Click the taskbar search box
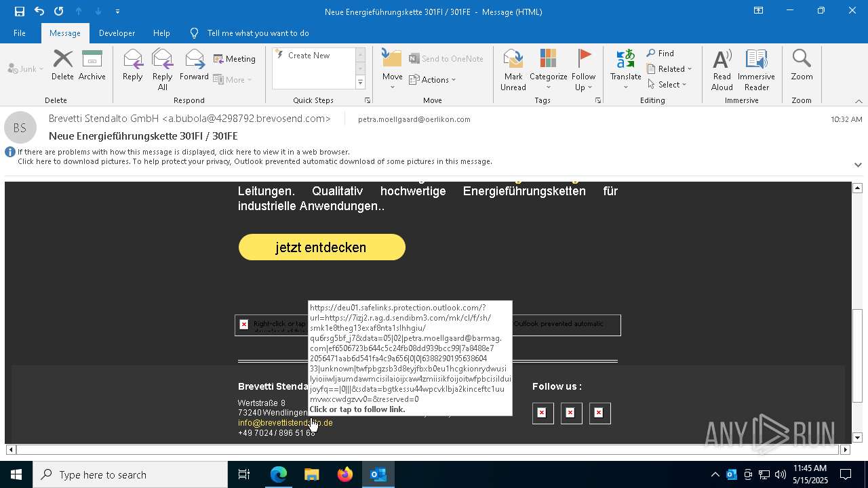Image resolution: width=868 pixels, height=488 pixels. point(130,474)
